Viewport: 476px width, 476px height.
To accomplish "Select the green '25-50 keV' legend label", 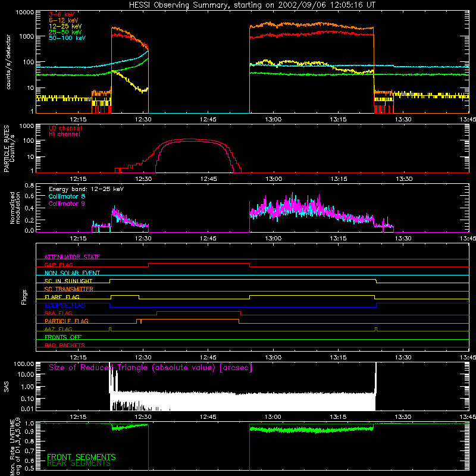I will (65, 32).
